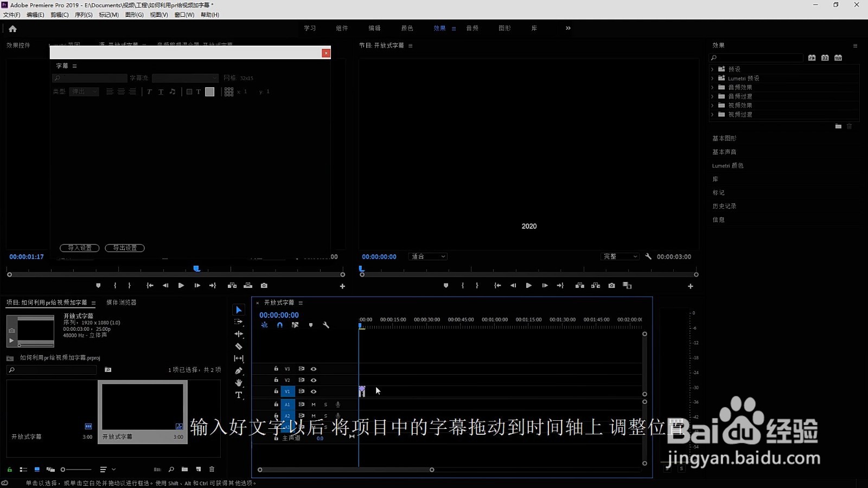Delete selected item with trash icon
The width and height of the screenshot is (868, 488).
pyautogui.click(x=212, y=470)
